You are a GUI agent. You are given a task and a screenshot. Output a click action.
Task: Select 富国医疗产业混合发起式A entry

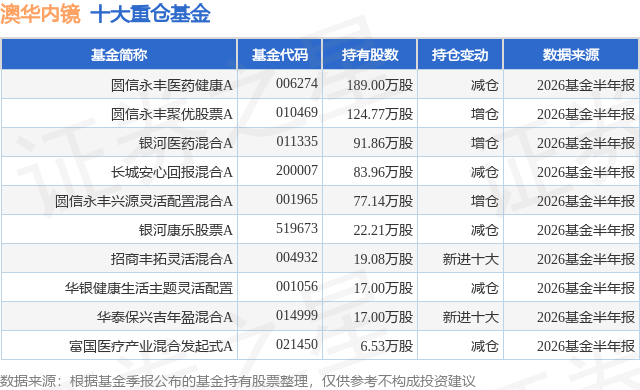coord(151,346)
